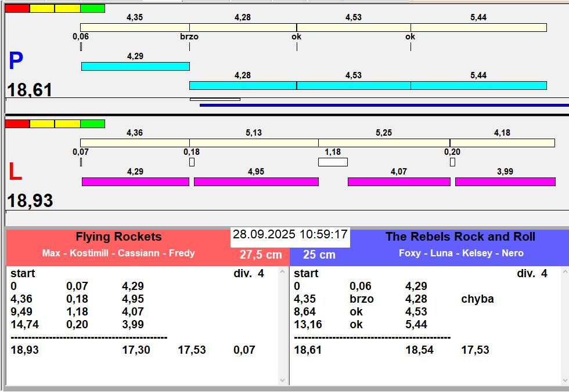Click the 18,93 total time in lane L
Viewport: 569px width, 392px height.
click(30, 201)
